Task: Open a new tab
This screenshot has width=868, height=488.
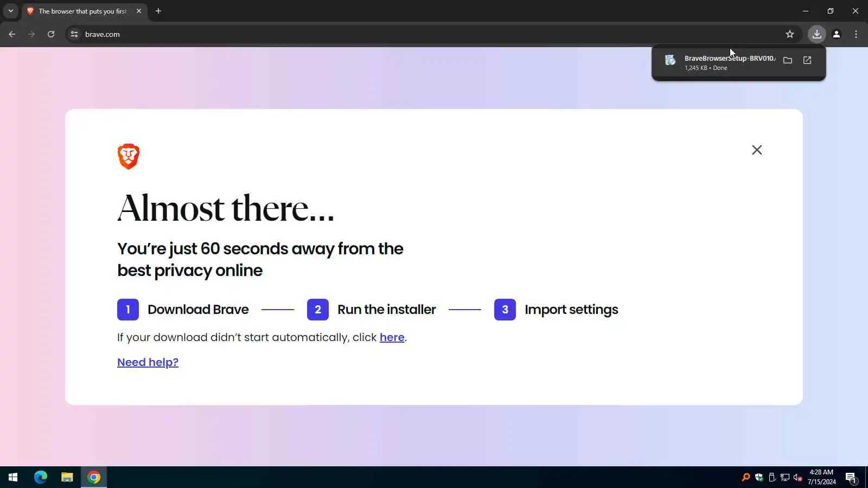Action: (158, 11)
